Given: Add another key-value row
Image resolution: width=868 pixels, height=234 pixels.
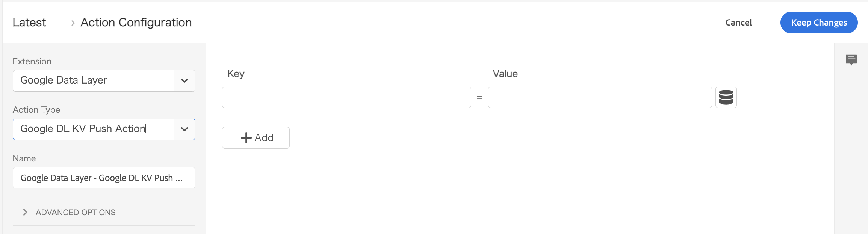Looking at the screenshot, I should point(256,138).
